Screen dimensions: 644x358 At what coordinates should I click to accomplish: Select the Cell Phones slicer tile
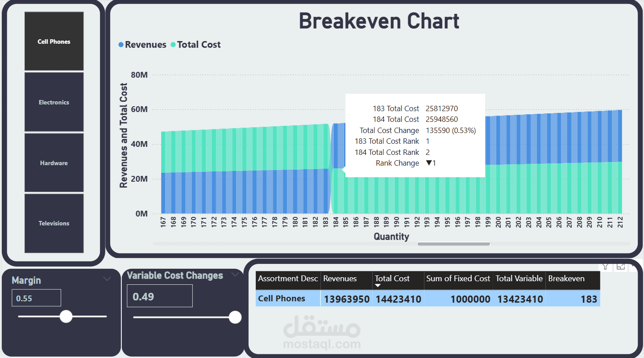point(54,41)
